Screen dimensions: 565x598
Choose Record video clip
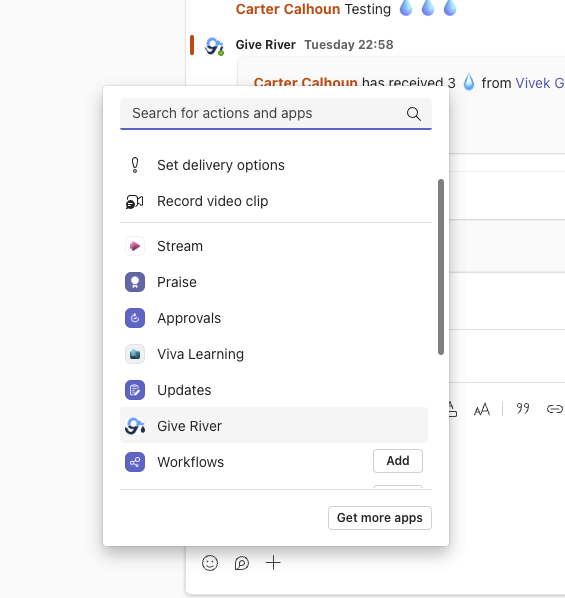(x=274, y=201)
